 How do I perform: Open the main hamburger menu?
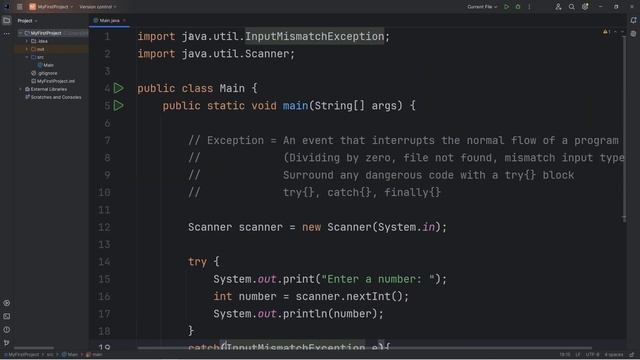pos(20,7)
